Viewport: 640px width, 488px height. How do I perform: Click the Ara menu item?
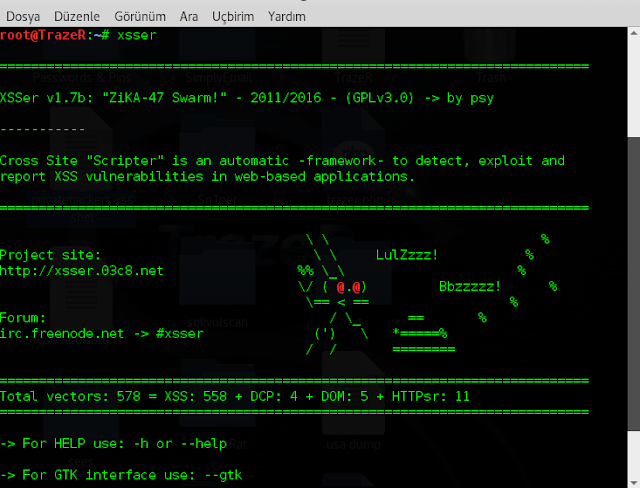[189, 16]
